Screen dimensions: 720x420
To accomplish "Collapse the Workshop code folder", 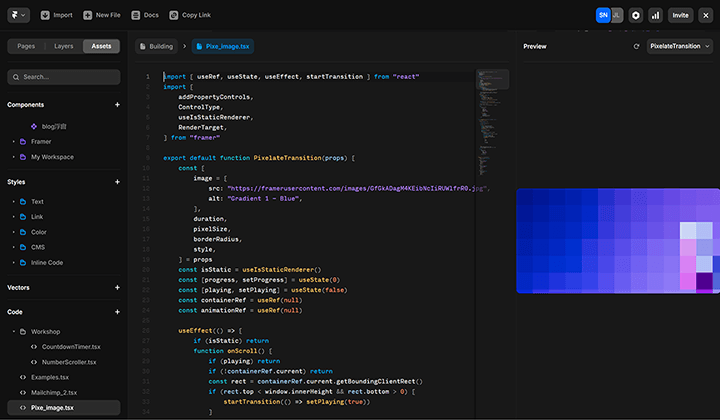I will (13, 331).
